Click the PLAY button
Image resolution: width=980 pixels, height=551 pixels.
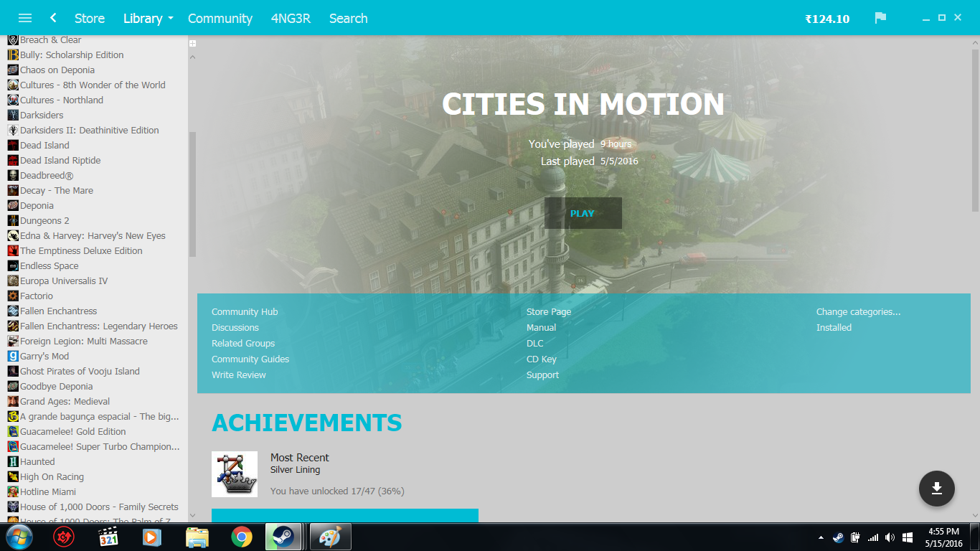click(583, 213)
